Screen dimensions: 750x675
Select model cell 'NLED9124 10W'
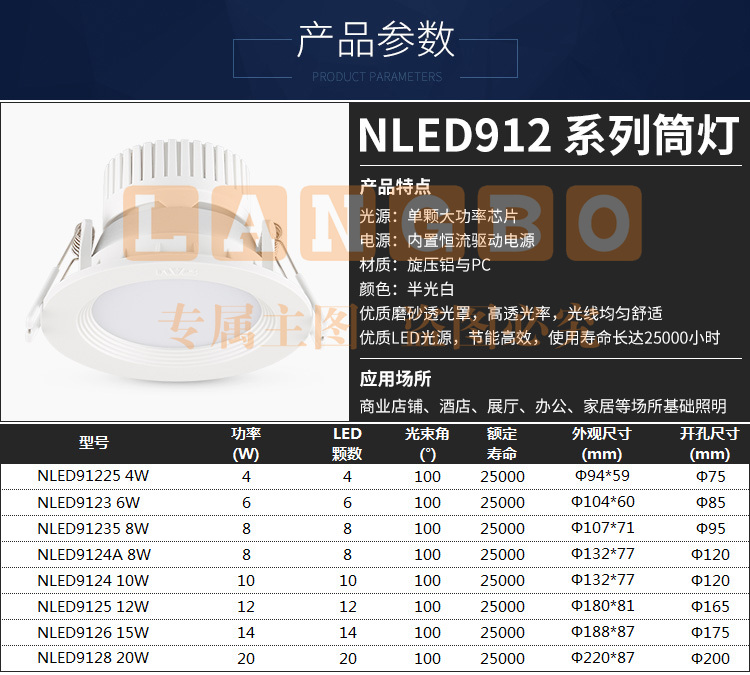93,580
